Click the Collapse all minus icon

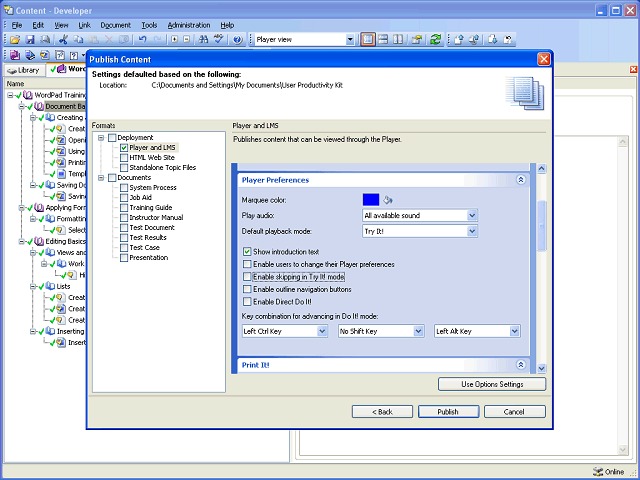click(187, 40)
